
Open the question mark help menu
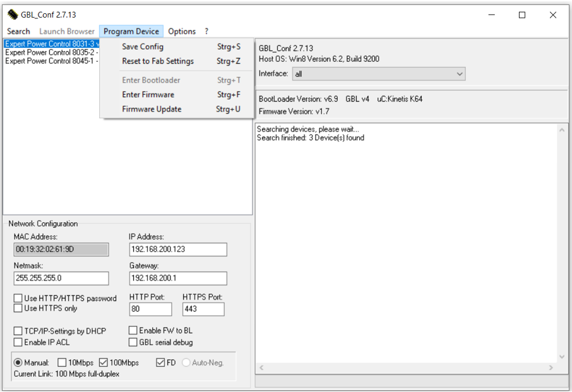click(x=206, y=31)
